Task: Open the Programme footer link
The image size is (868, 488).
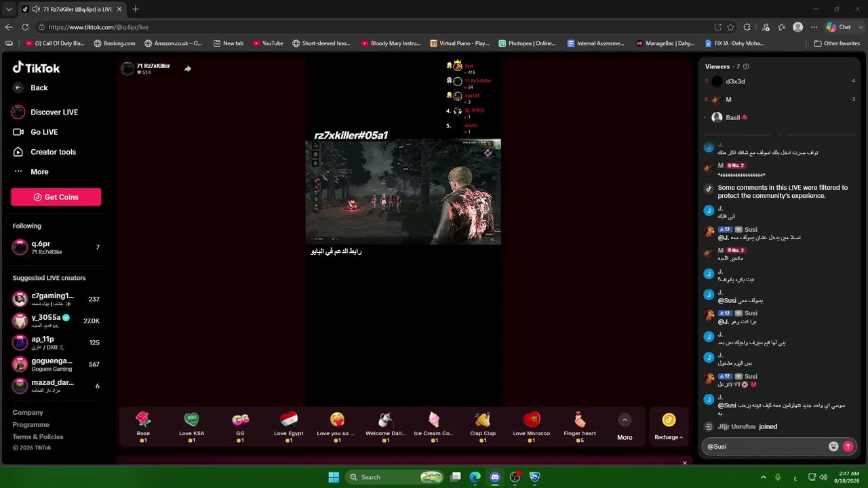Action: point(31,424)
